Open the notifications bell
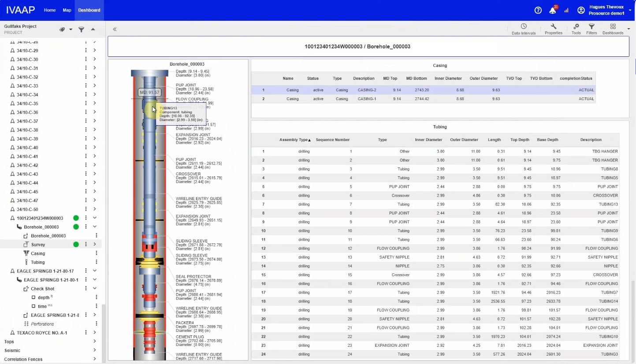 [553, 11]
